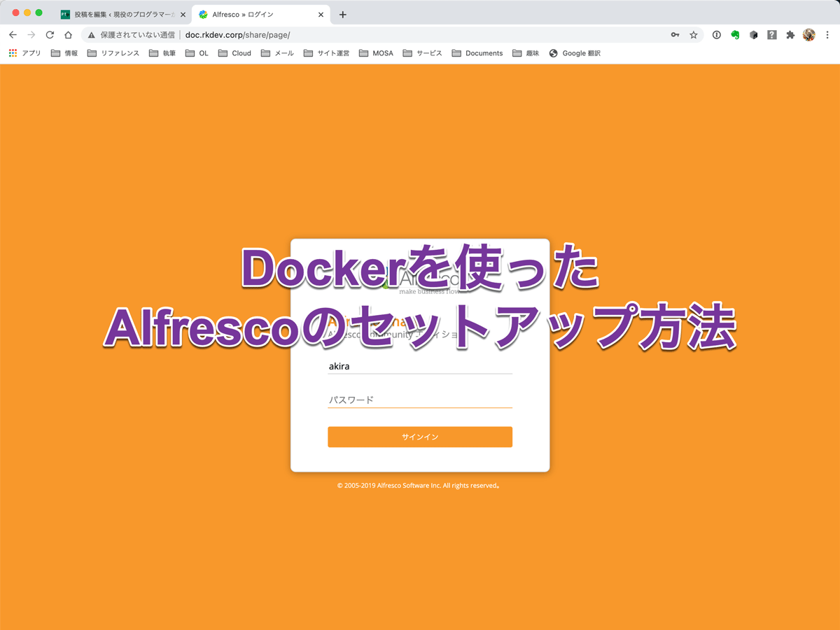Close the Alfresco » ログイン tab
The width and height of the screenshot is (840, 630).
tap(321, 15)
